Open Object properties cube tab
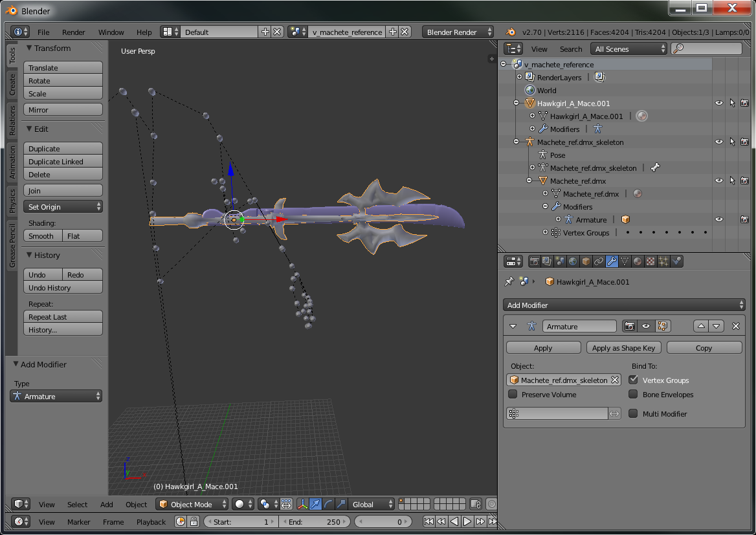This screenshot has width=756, height=535. pos(586,261)
